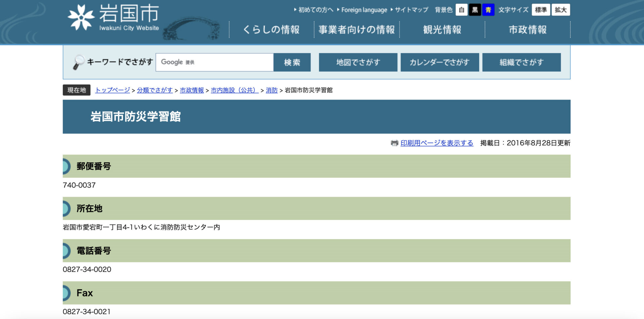Screen dimensions: 644x319
Task: Click the Iwakuni City cherry blossom logo
Action: coord(81,17)
